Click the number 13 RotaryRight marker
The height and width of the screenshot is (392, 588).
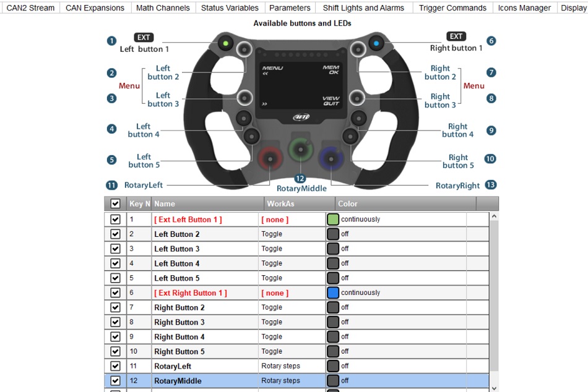click(x=490, y=185)
